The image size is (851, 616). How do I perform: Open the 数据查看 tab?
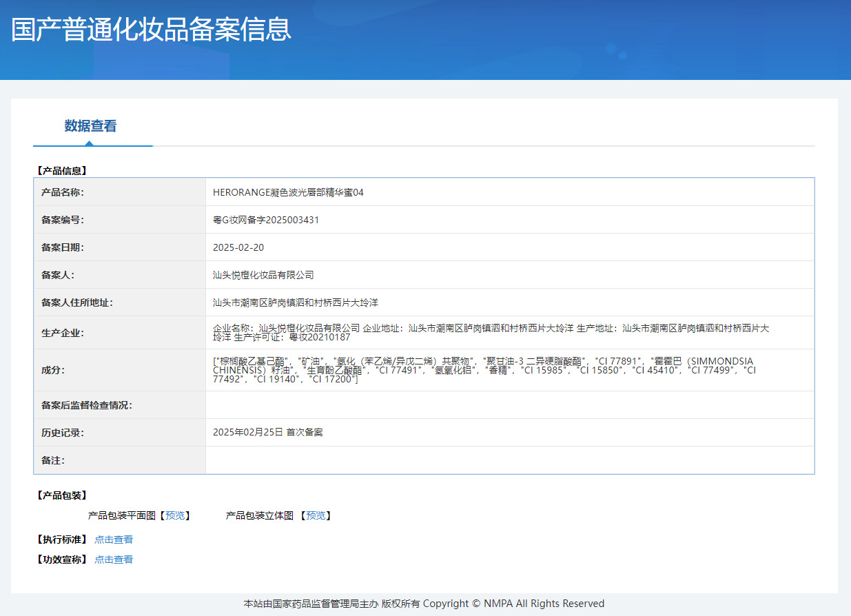[x=90, y=126]
